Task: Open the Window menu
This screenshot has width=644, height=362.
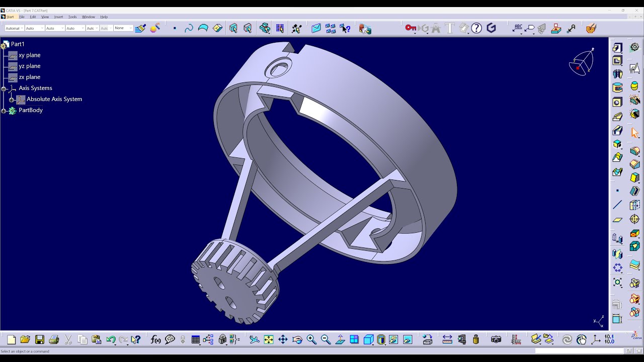Action: pos(89,17)
